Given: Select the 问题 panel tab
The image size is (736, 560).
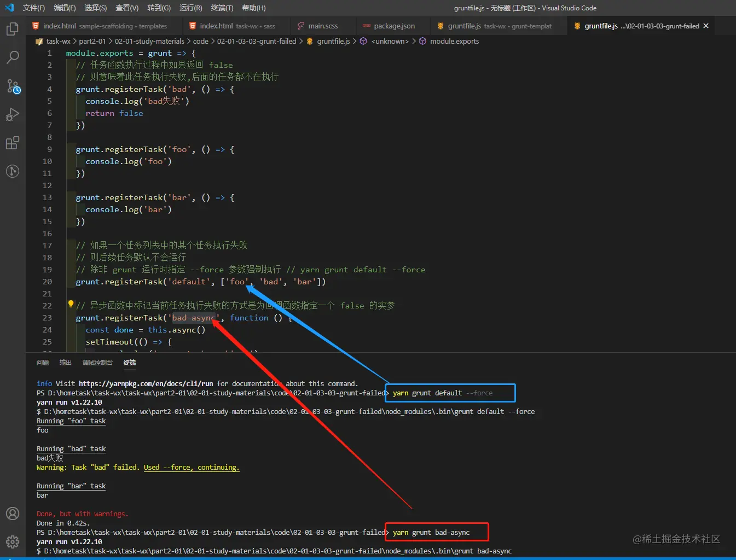Looking at the screenshot, I should coord(43,363).
